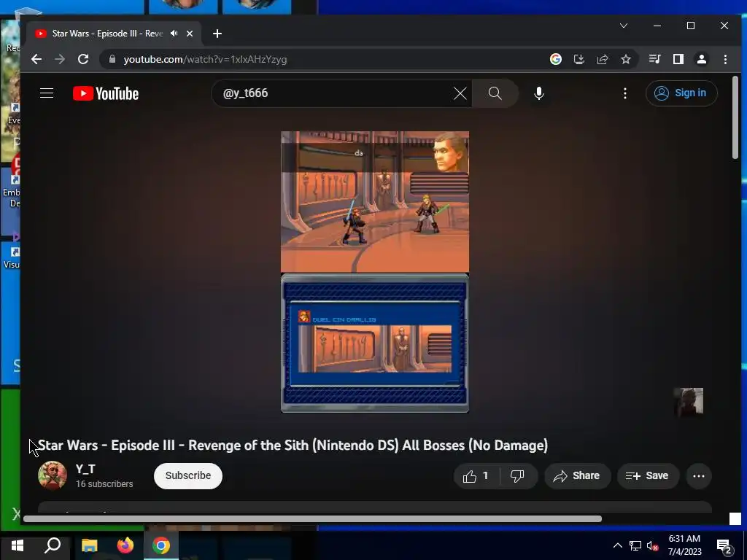Viewport: 747px width, 560px height.
Task: Mute the tab audio speaker icon
Action: click(x=174, y=34)
